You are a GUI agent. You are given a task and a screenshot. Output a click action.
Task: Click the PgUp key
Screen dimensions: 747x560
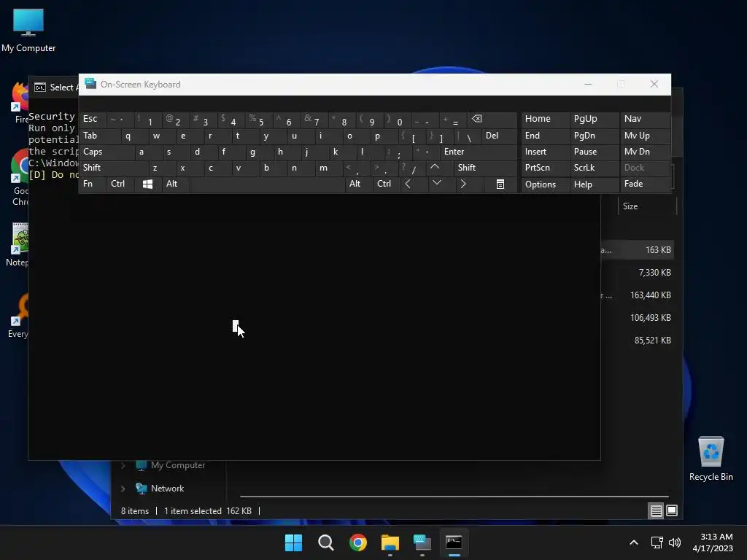(x=594, y=119)
